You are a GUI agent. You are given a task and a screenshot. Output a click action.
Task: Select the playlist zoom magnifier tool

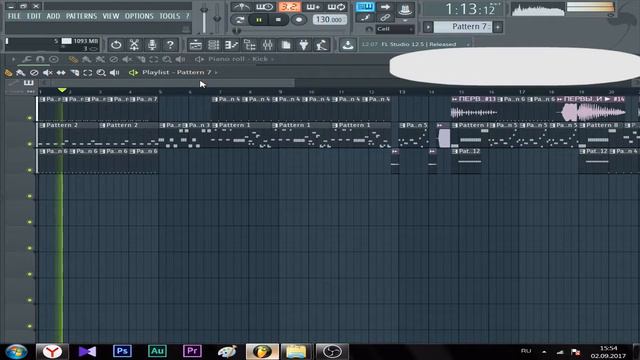click(x=101, y=73)
